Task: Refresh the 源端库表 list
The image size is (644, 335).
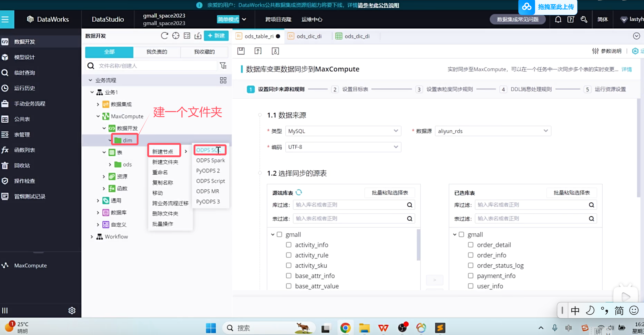Action: 299,192
